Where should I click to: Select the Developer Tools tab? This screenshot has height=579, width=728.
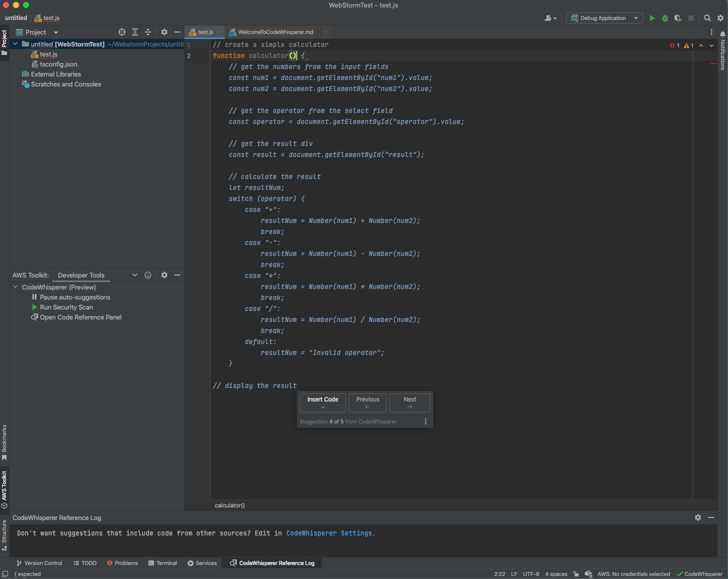[81, 275]
